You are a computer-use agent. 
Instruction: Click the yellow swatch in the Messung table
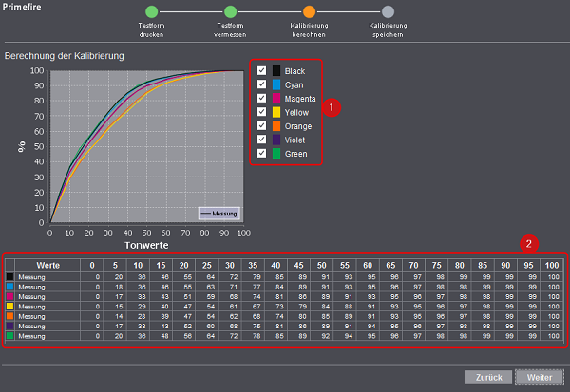coord(9,306)
